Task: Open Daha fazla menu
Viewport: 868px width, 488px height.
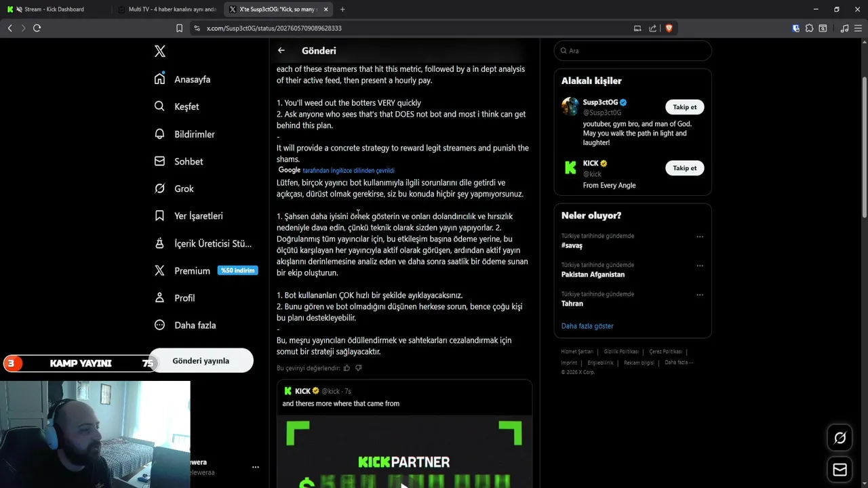Action: tap(185, 325)
